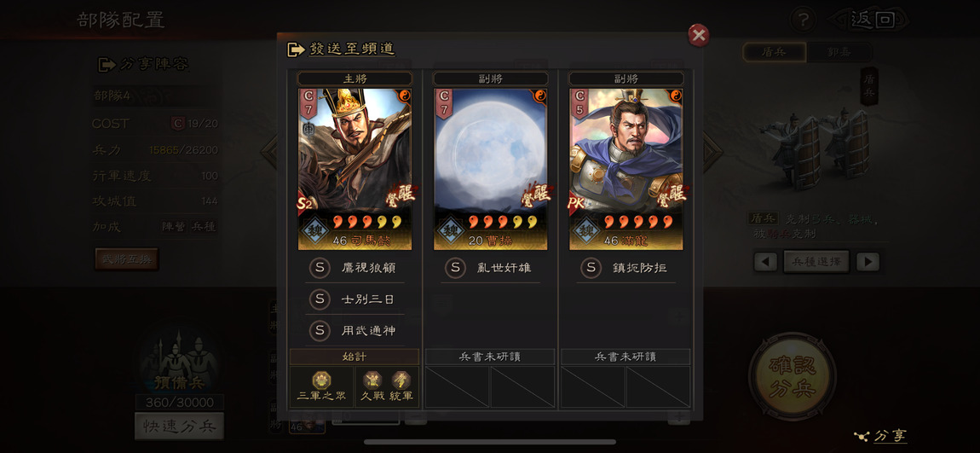This screenshot has width=980, height=453.
Task: Click the 發送至頻道 send icon
Action: tap(296, 49)
